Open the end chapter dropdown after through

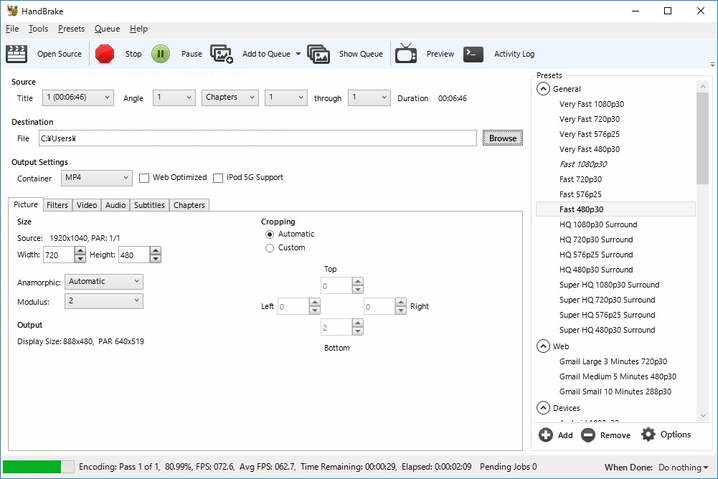point(369,98)
